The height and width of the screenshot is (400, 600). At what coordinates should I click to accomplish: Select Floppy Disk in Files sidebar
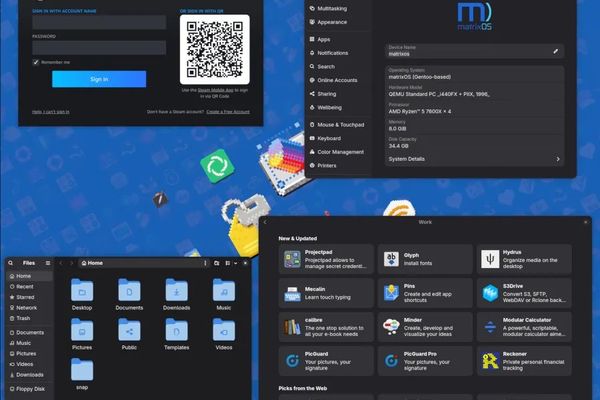[x=29, y=389]
